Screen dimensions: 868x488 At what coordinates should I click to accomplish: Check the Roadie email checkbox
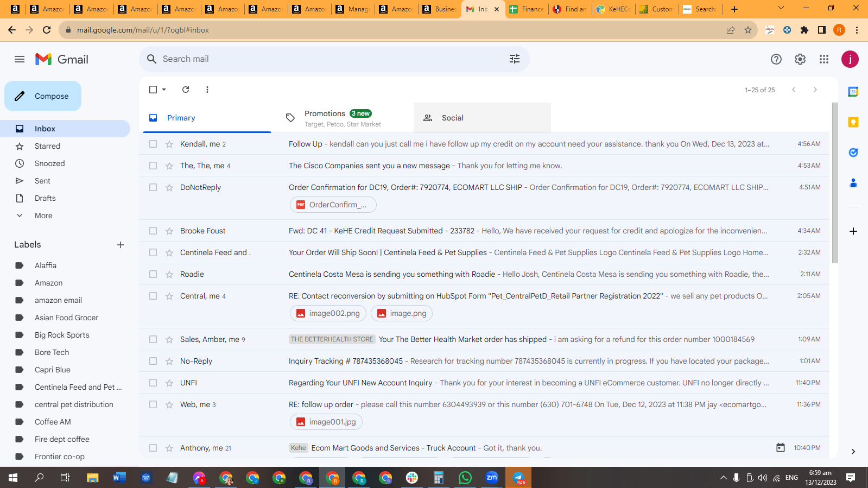point(153,274)
